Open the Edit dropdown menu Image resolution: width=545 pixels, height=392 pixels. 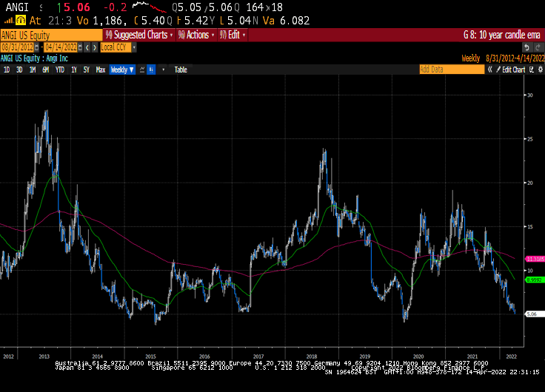pos(233,35)
